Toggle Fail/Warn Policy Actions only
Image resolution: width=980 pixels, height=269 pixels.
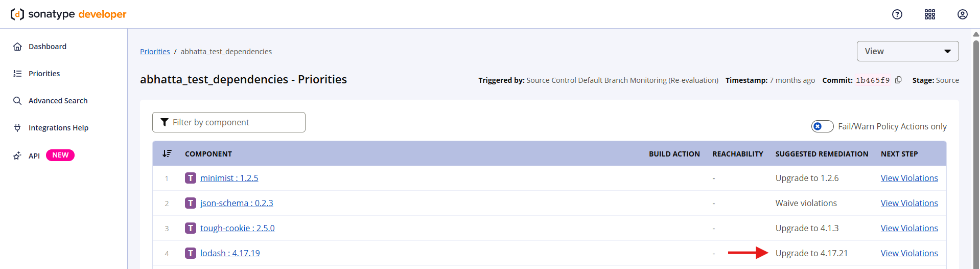click(823, 126)
